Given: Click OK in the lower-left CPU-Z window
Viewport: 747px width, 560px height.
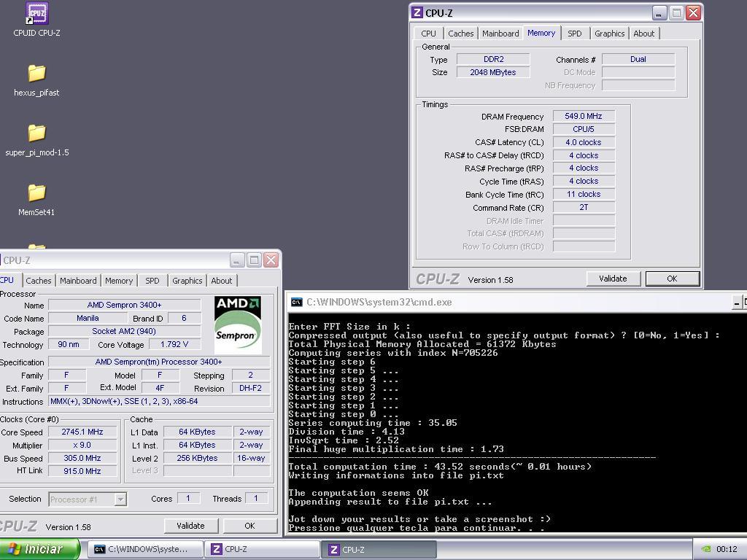Looking at the screenshot, I should 249,526.
